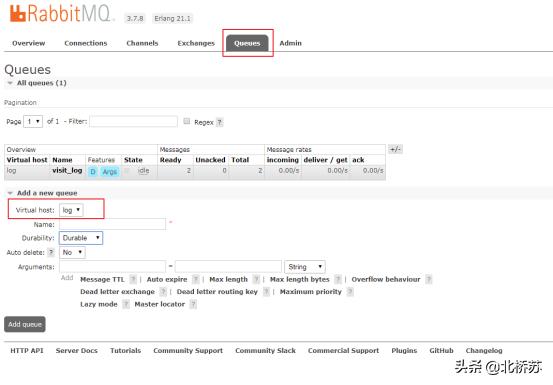
Task: Focus the queue Name field
Action: tap(113, 224)
